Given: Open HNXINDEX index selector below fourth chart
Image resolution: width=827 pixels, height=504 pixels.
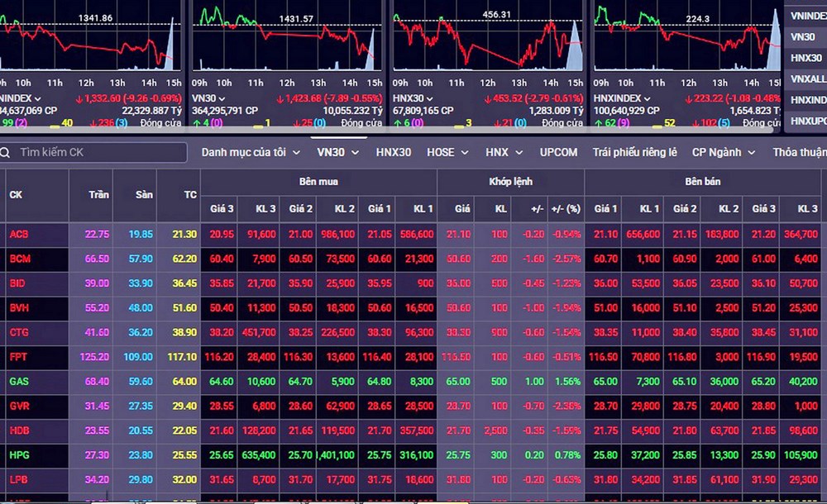Looking at the screenshot, I should (622, 98).
